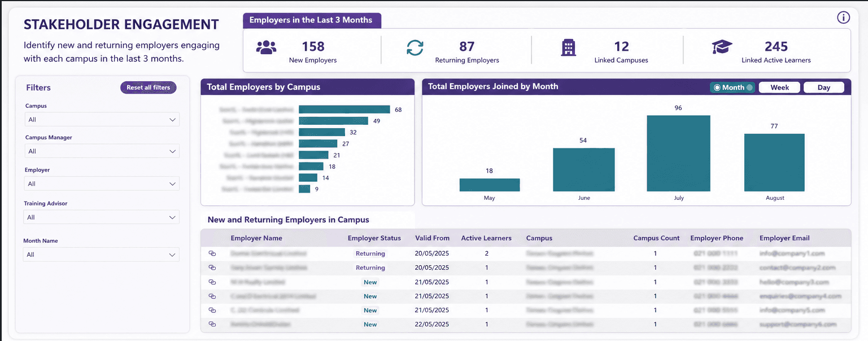Sort table by Campus column header

(539, 238)
